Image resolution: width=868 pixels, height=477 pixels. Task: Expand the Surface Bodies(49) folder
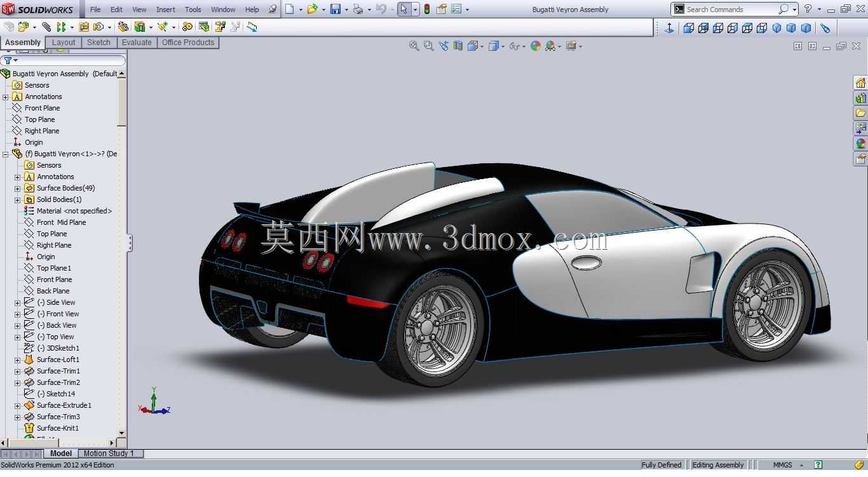point(18,189)
